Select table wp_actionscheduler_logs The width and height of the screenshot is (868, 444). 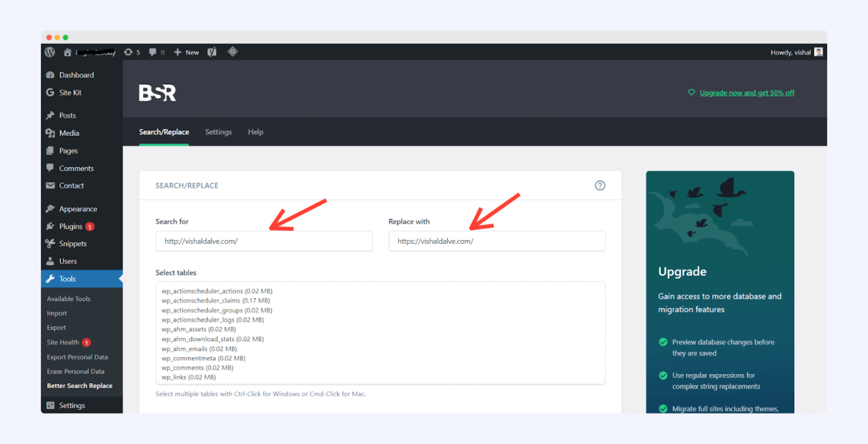tap(212, 320)
